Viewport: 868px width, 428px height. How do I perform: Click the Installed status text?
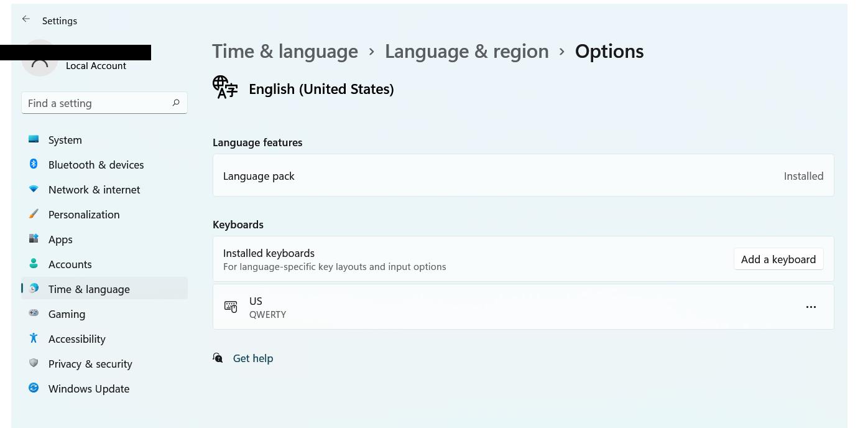click(803, 176)
